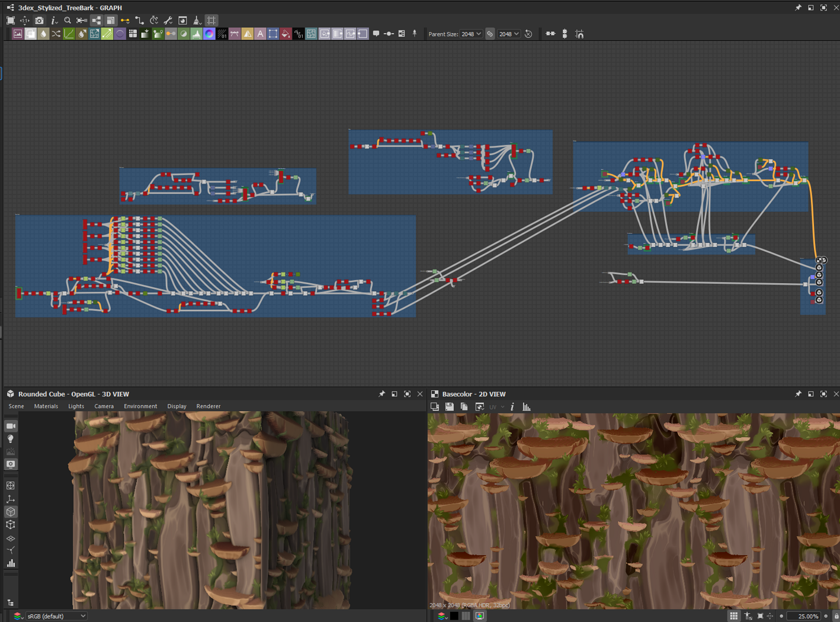Pin the Graph panel
The height and width of the screenshot is (622, 840).
coord(798,8)
